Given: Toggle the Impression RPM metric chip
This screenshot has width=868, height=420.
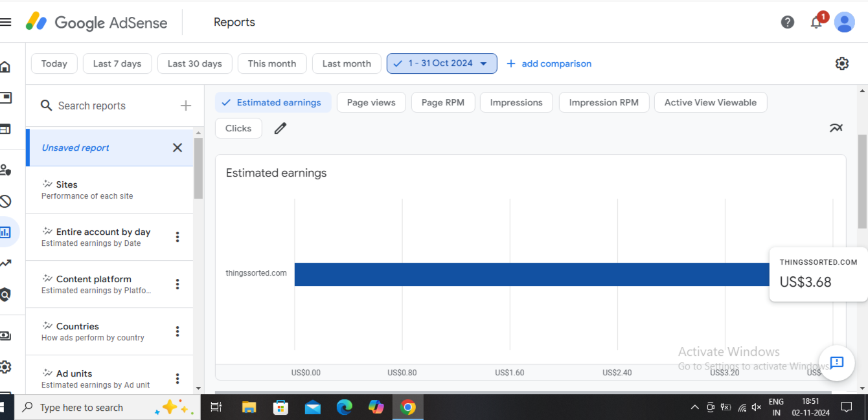Looking at the screenshot, I should click(604, 102).
